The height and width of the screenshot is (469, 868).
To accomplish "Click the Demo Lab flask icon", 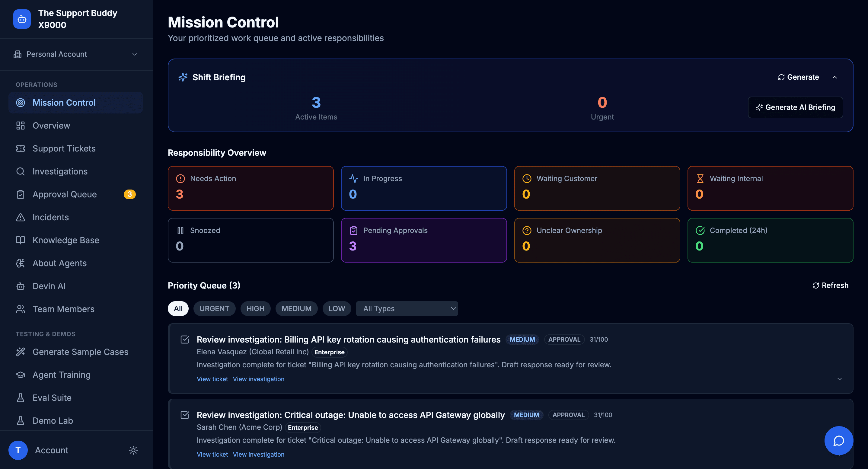I will point(21,420).
